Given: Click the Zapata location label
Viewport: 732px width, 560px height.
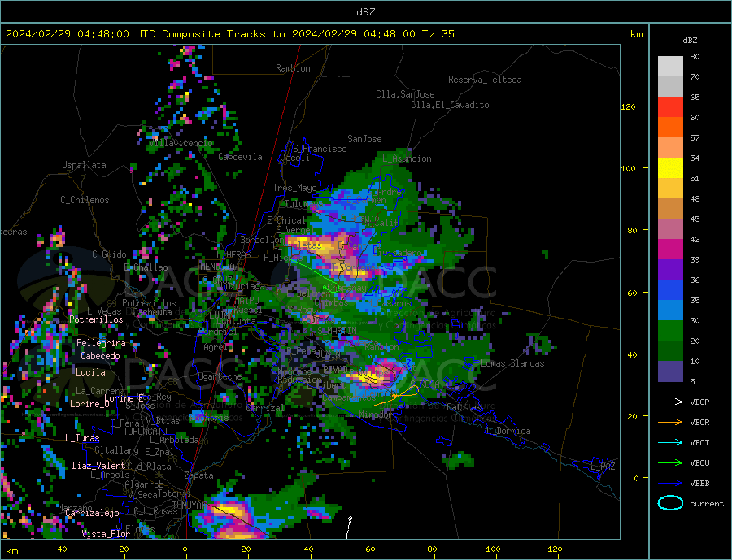Looking at the screenshot, I should [199, 476].
